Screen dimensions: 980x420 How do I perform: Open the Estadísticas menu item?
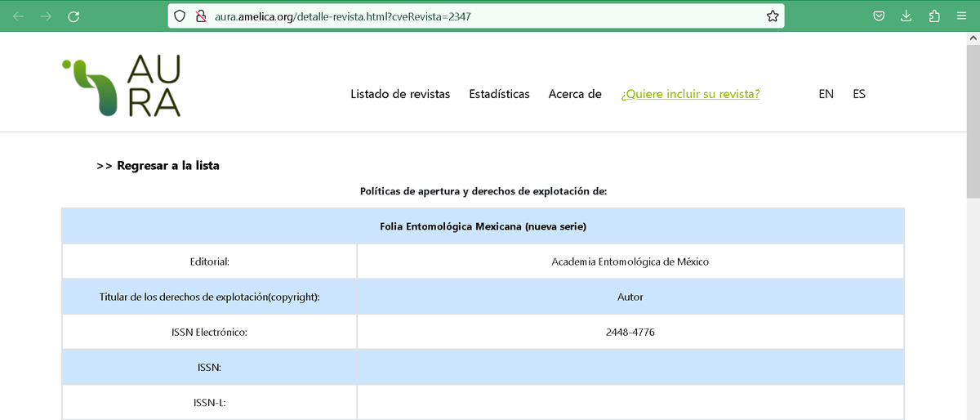click(x=499, y=94)
